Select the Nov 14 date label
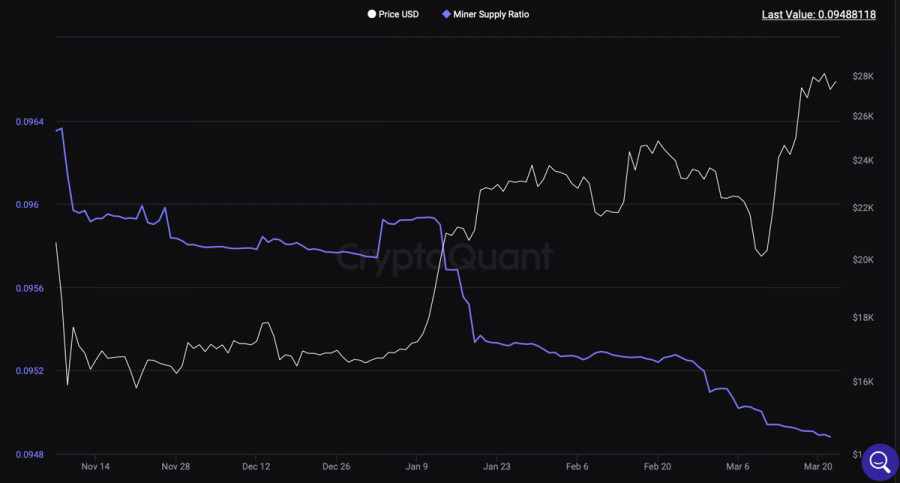 (x=96, y=466)
